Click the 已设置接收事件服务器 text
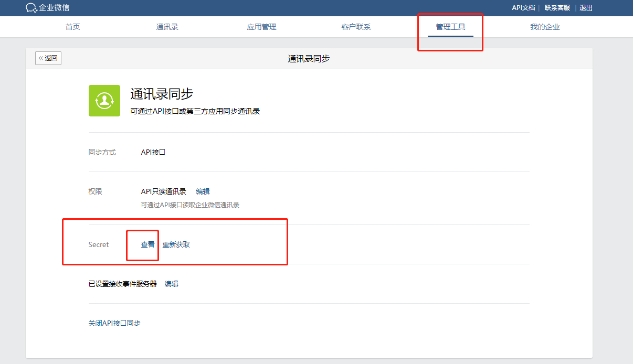The width and height of the screenshot is (633, 364). coord(122,284)
